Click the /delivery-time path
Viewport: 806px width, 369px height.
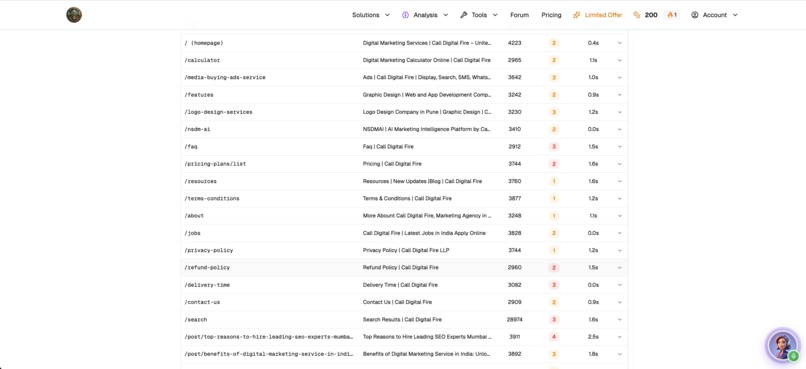pos(207,285)
